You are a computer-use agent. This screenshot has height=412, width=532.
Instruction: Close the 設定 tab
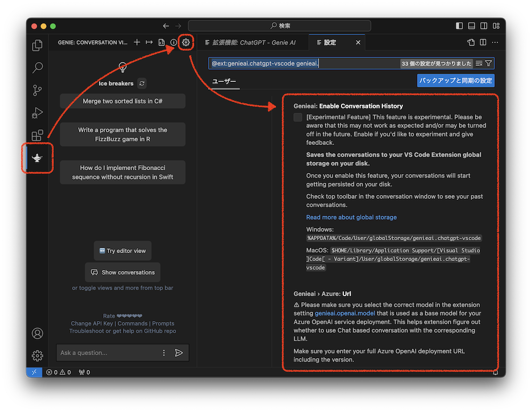pos(358,43)
